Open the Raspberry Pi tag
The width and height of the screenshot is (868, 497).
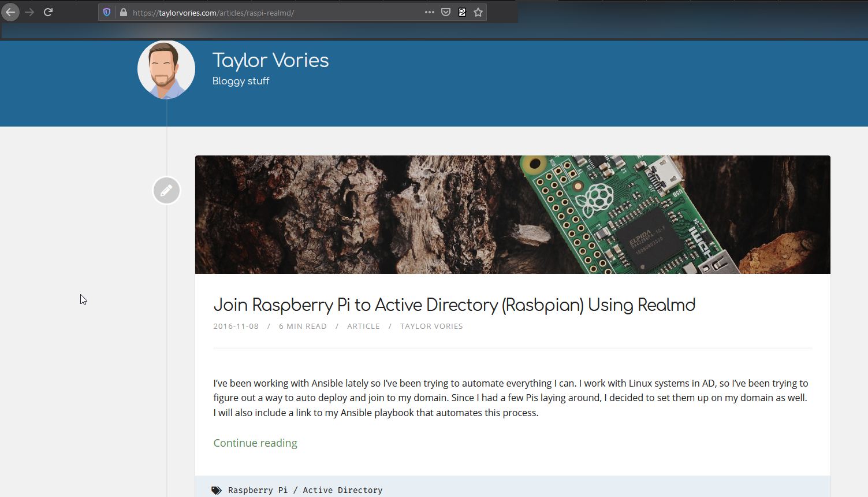click(258, 489)
